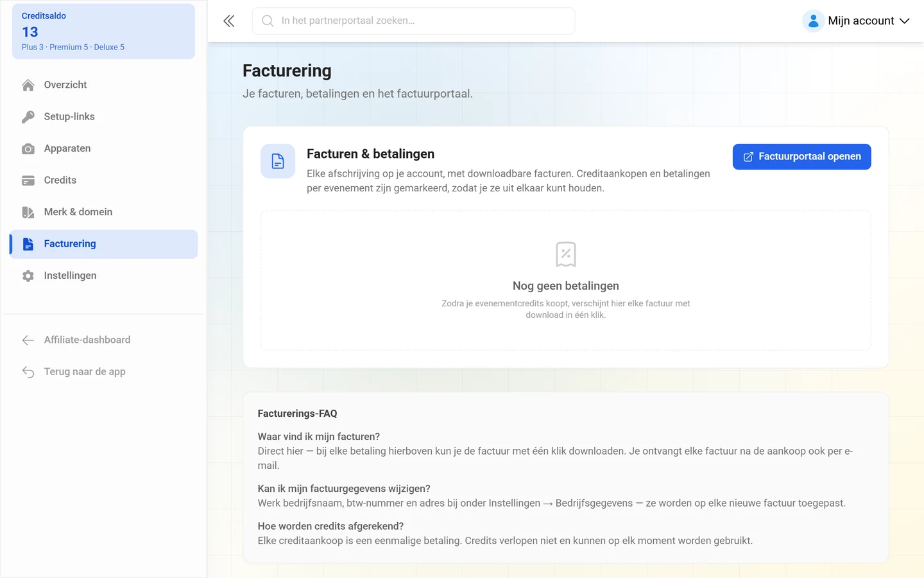The height and width of the screenshot is (578, 924).
Task: Click the Setup-links key icon
Action: [28, 117]
